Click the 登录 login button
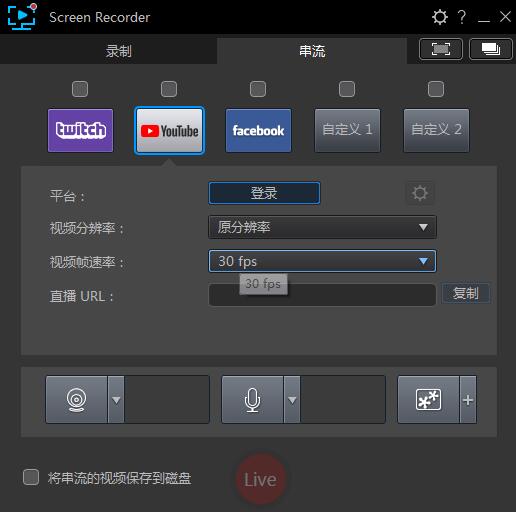This screenshot has width=516, height=512. (264, 193)
